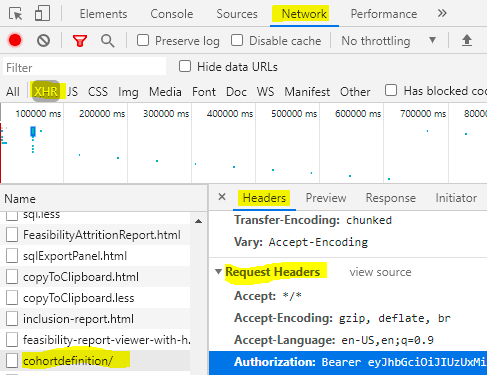The height and width of the screenshot is (375, 487).
Task: Select the FeasibilityAttritionReport.html request
Action: click(x=95, y=235)
